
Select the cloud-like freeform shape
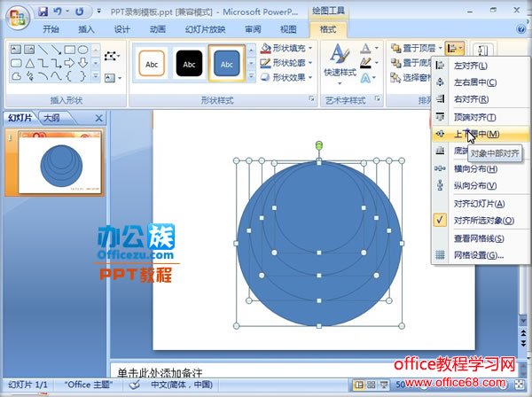(x=16, y=76)
